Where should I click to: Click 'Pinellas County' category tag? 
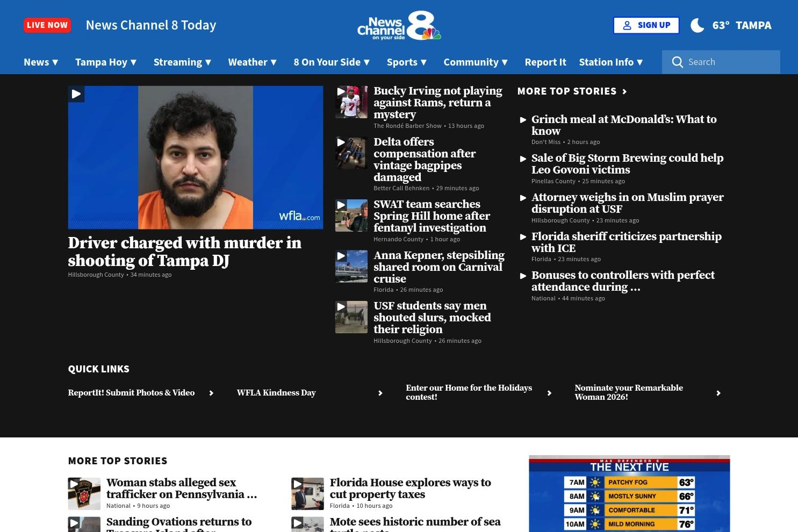pos(553,181)
